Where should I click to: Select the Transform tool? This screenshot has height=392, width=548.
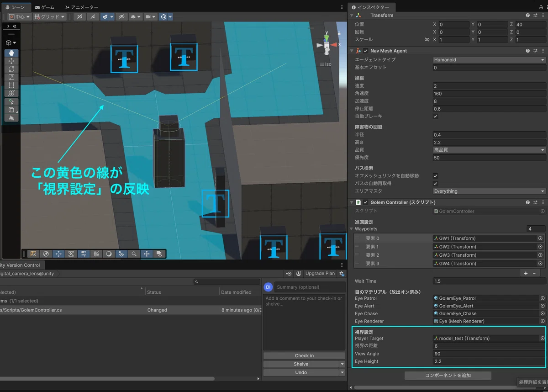point(11,93)
